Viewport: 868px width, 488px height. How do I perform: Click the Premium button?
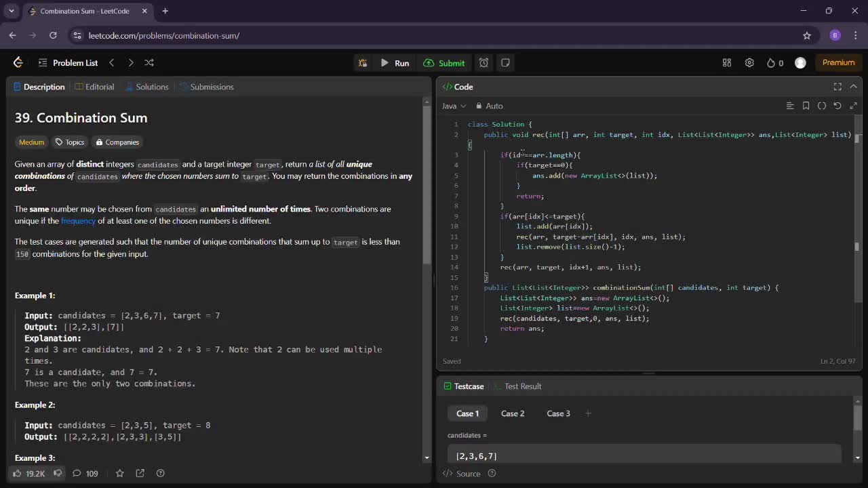(838, 62)
